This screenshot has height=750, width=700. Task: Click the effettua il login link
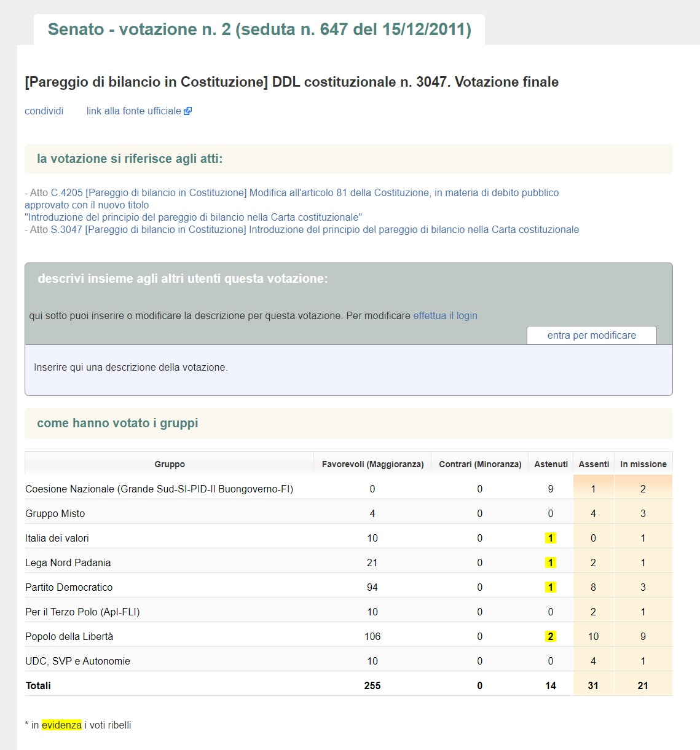point(445,316)
